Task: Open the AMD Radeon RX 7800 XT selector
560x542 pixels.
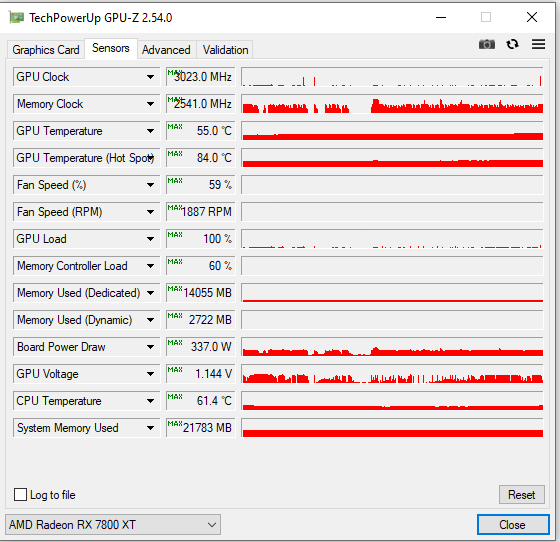Action: coord(113,525)
